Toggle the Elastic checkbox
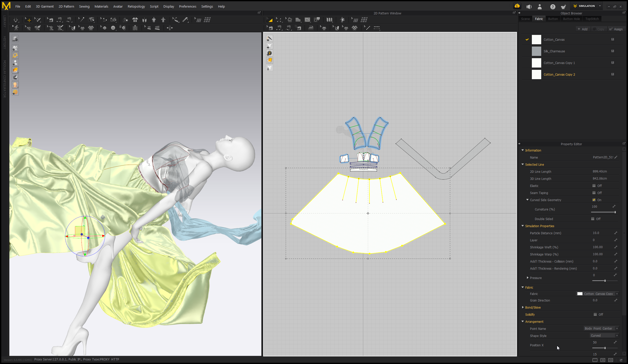The image size is (628, 364). pos(594,186)
